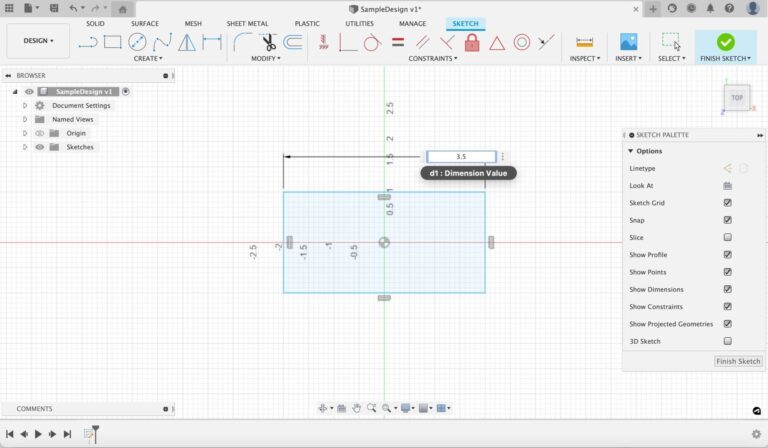Viewport: 768px width, 448px height.
Task: Click the Measure tool under Inspect
Action: 584,42
